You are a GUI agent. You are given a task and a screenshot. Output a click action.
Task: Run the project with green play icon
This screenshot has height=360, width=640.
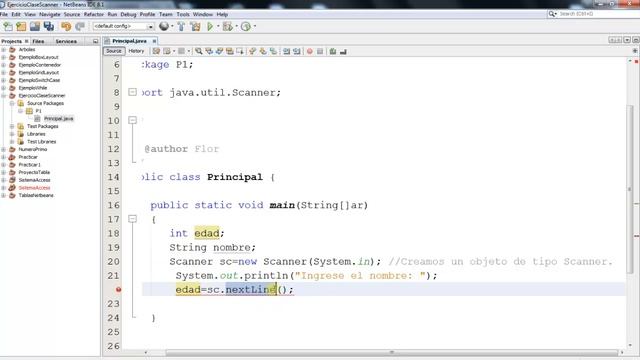(210, 27)
